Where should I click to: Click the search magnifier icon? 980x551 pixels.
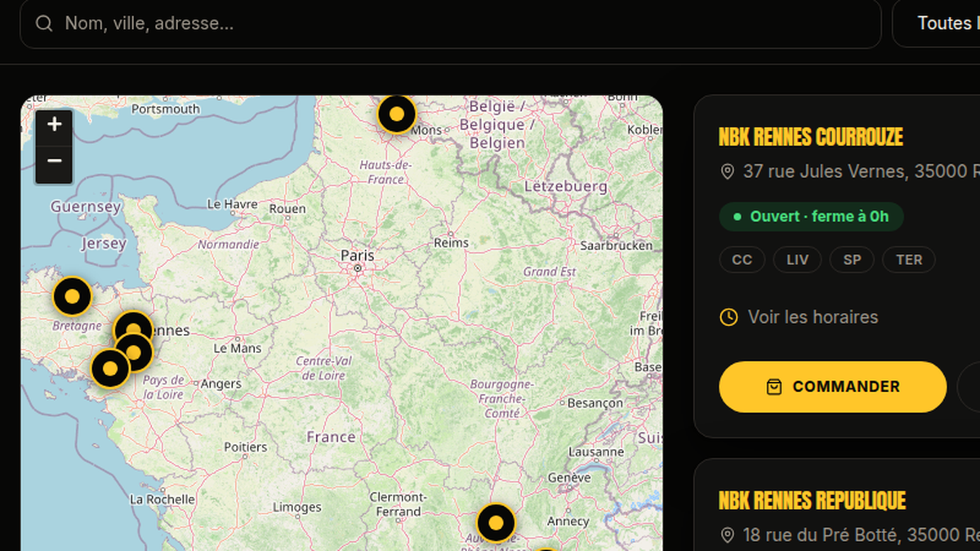click(44, 24)
